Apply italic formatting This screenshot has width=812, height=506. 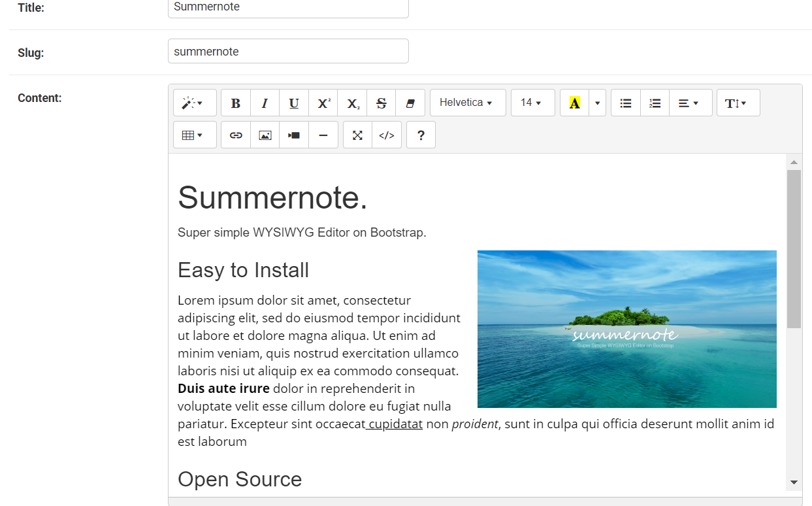coord(265,103)
